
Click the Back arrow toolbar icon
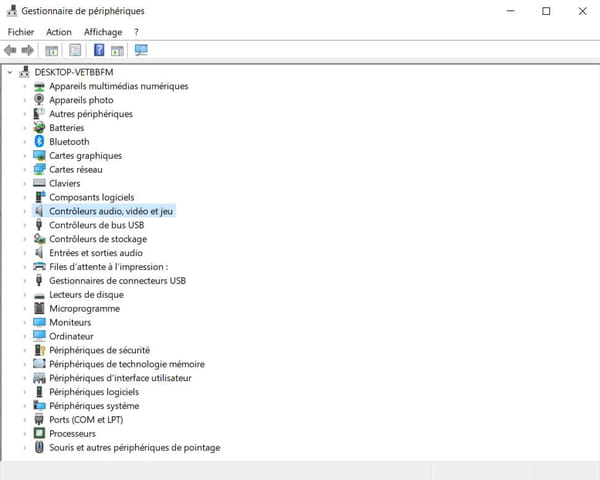10,50
